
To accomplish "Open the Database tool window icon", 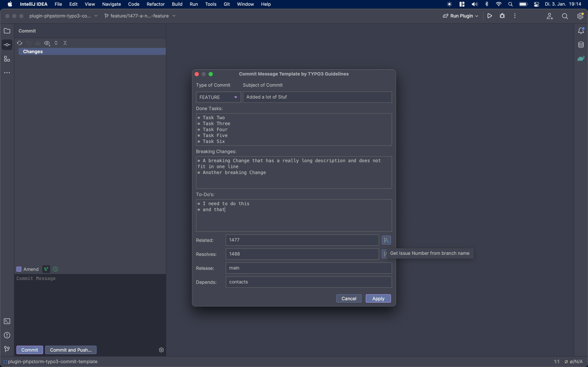I will click(581, 45).
